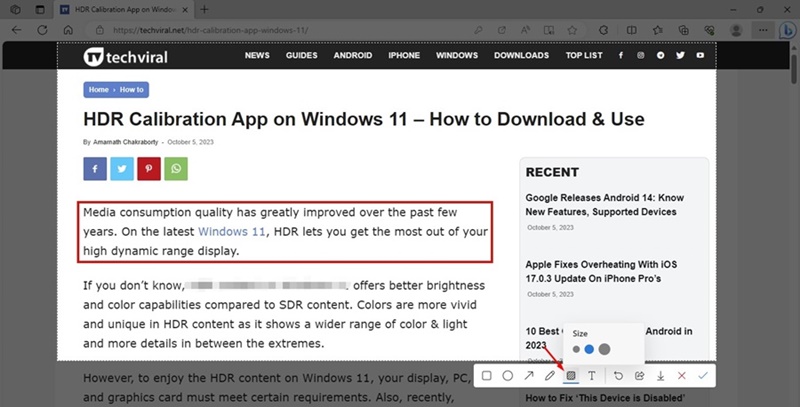800x407 pixels.
Task: Cancel the screenshot with red X
Action: pyautogui.click(x=682, y=376)
